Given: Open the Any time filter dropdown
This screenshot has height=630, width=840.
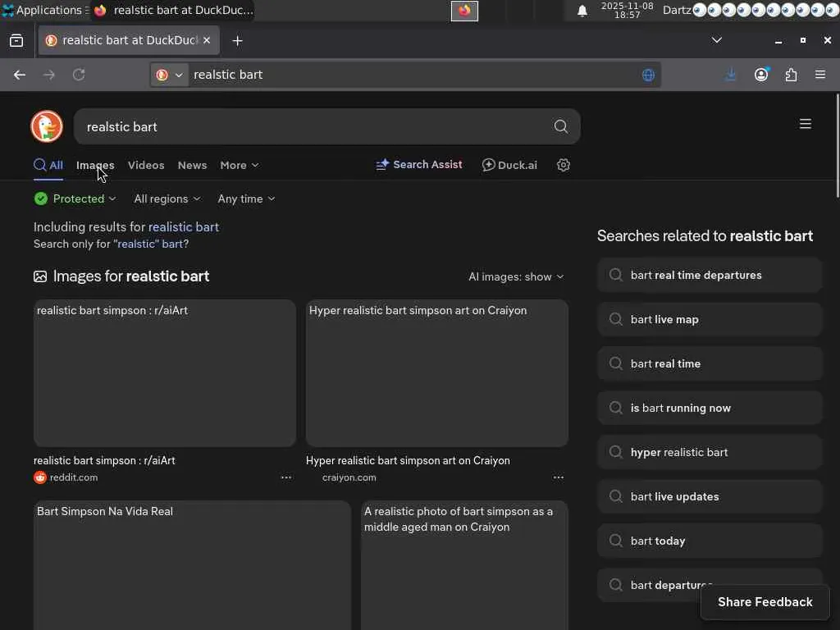Looking at the screenshot, I should (246, 199).
